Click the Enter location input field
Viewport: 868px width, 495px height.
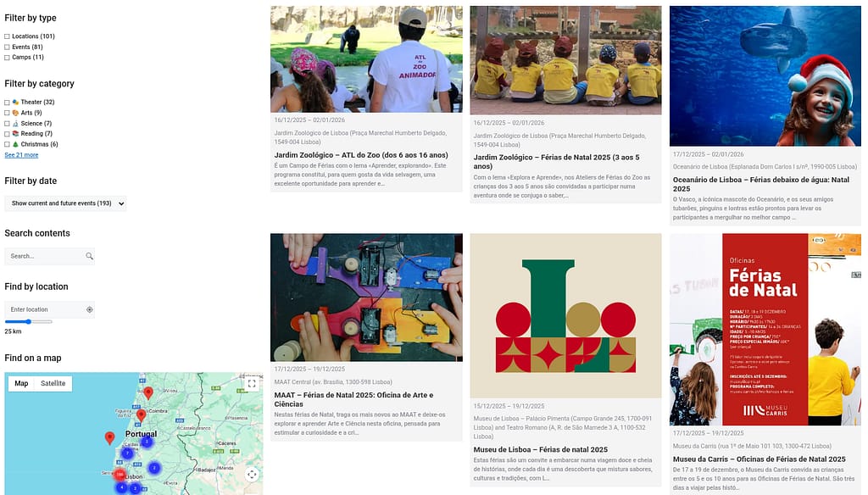pyautogui.click(x=46, y=309)
